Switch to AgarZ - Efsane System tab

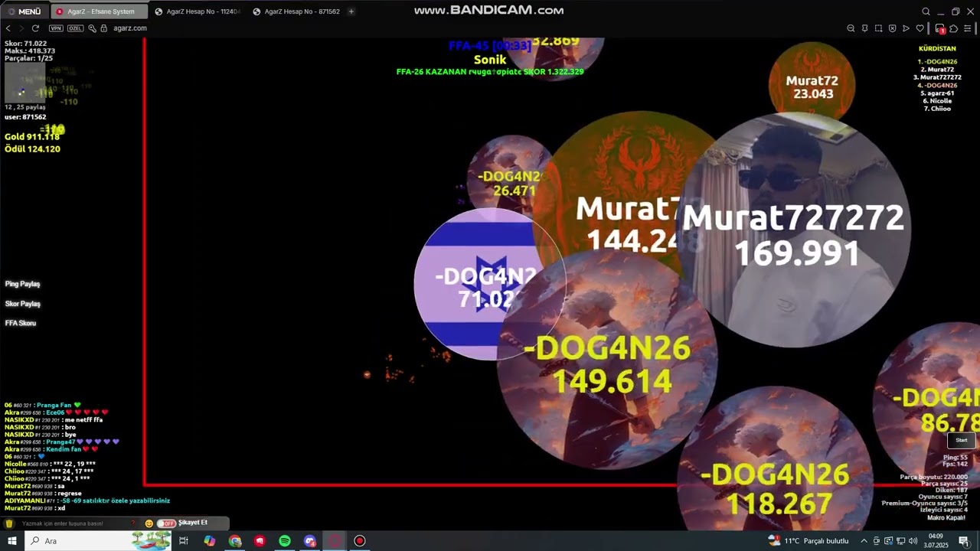pos(98,11)
